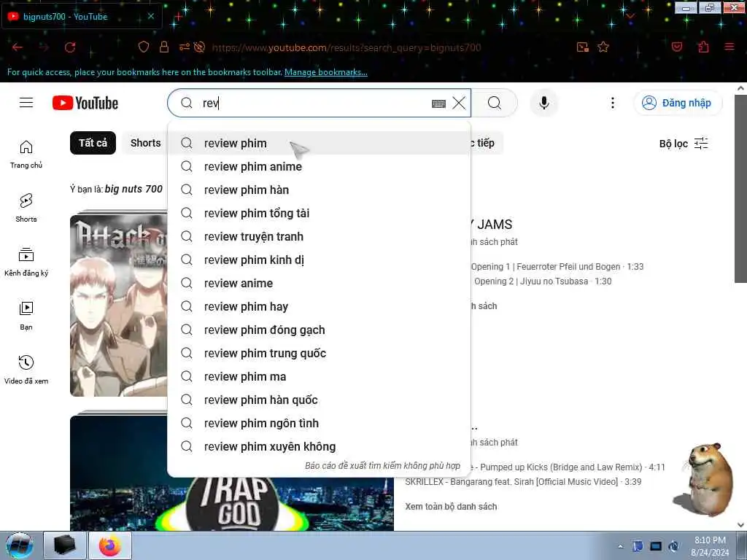Reload the page in Firefox
Screen dimensions: 747x560
(x=70, y=47)
